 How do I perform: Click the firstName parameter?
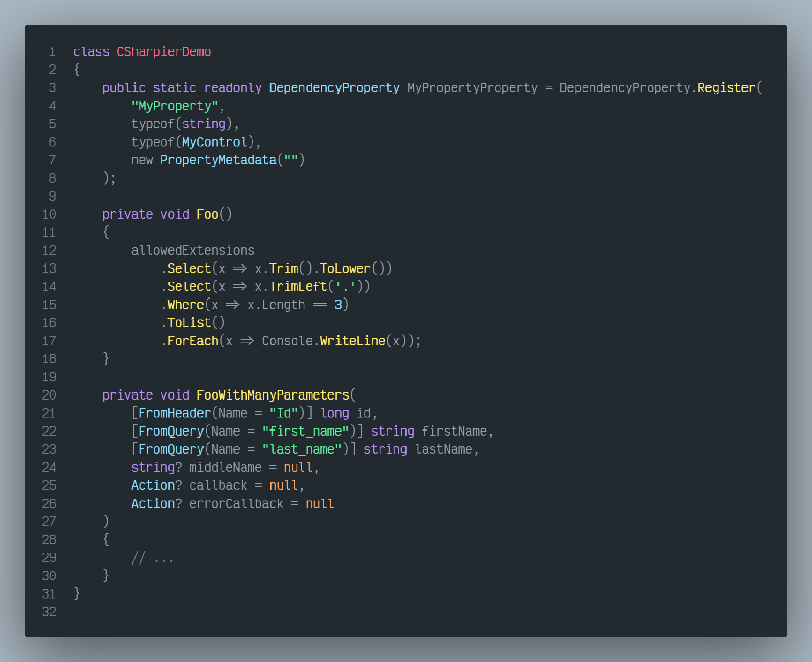click(454, 432)
